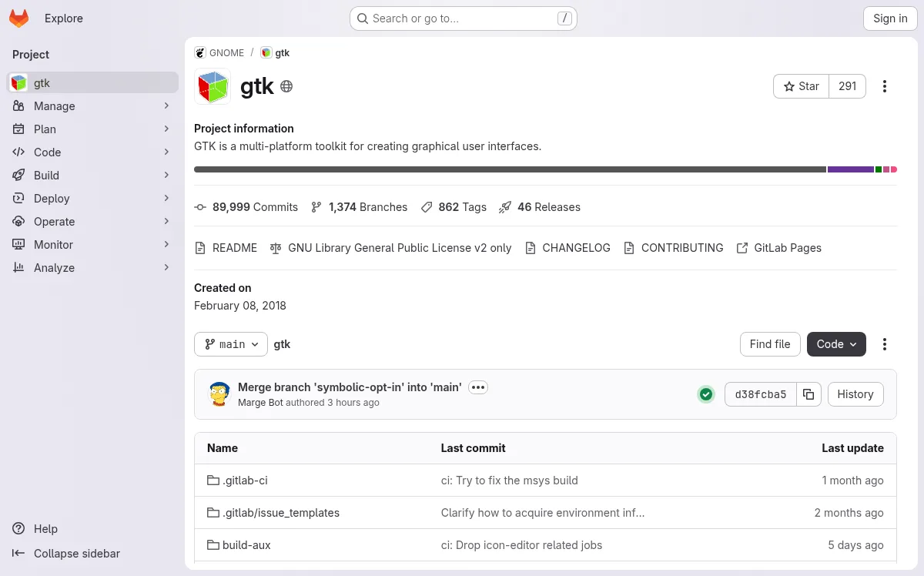Viewport: 924px width, 576px height.
Task: Click the Sign in button
Action: [x=890, y=18]
